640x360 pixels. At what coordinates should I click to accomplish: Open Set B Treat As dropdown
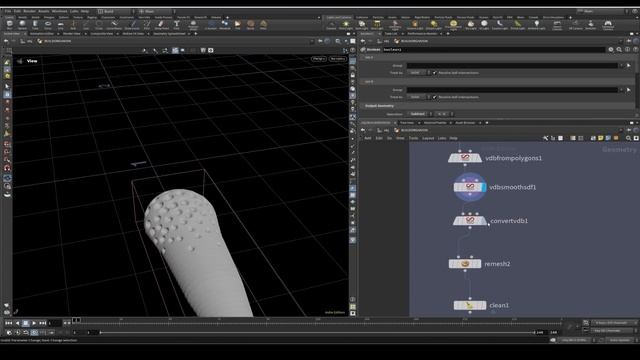click(418, 97)
